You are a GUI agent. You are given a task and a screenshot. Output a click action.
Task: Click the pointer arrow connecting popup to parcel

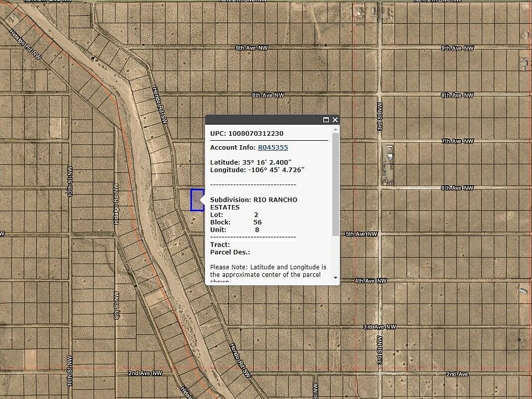[203, 199]
